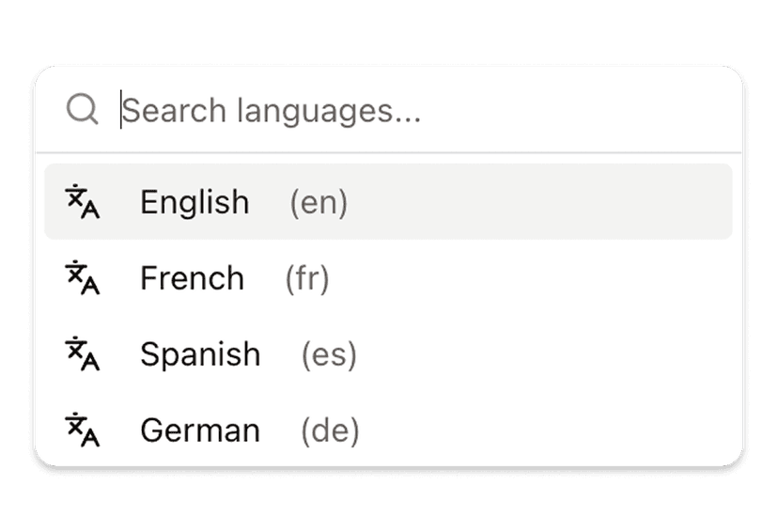The image size is (778, 532).
Task: Click the (es) language code
Action: (x=329, y=354)
